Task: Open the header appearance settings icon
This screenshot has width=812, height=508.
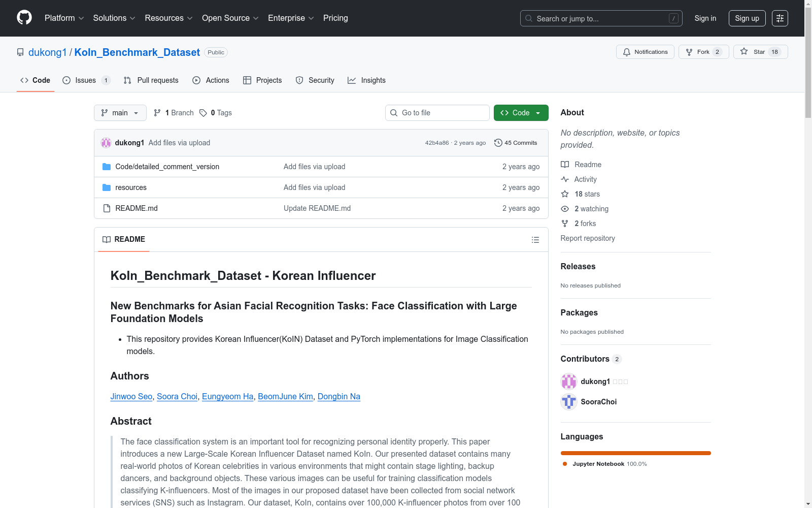Action: pyautogui.click(x=780, y=18)
